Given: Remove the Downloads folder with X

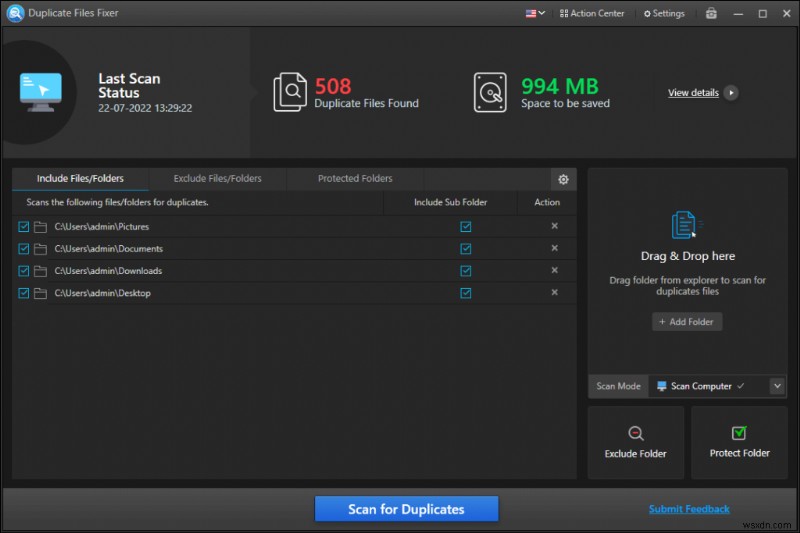Looking at the screenshot, I should coord(555,270).
